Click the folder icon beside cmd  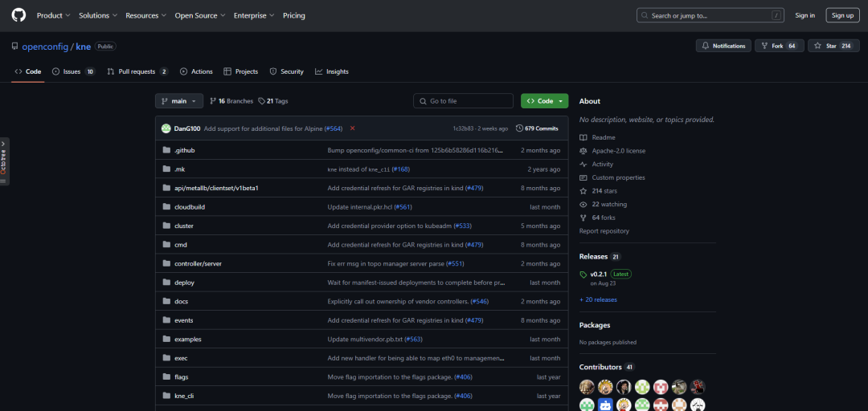166,245
